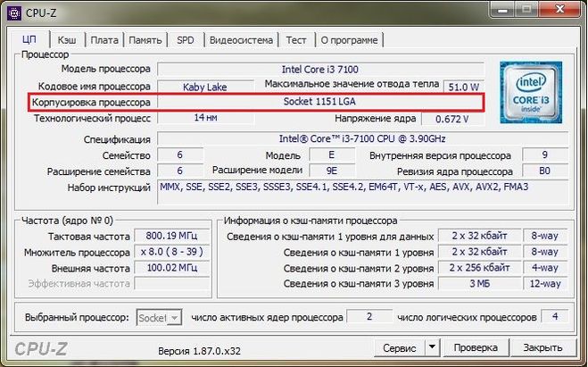Switch to the Тест tab
This screenshot has height=367, width=588.
(x=296, y=40)
